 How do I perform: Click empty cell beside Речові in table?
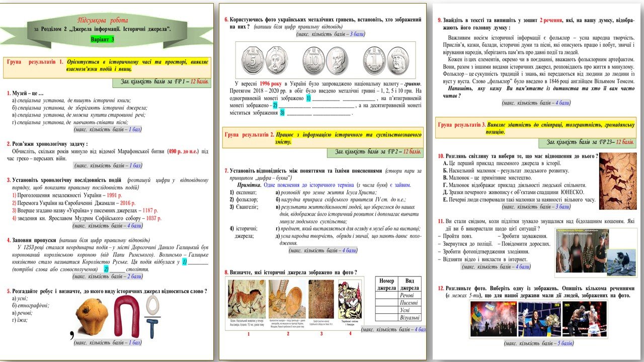coord(386,295)
